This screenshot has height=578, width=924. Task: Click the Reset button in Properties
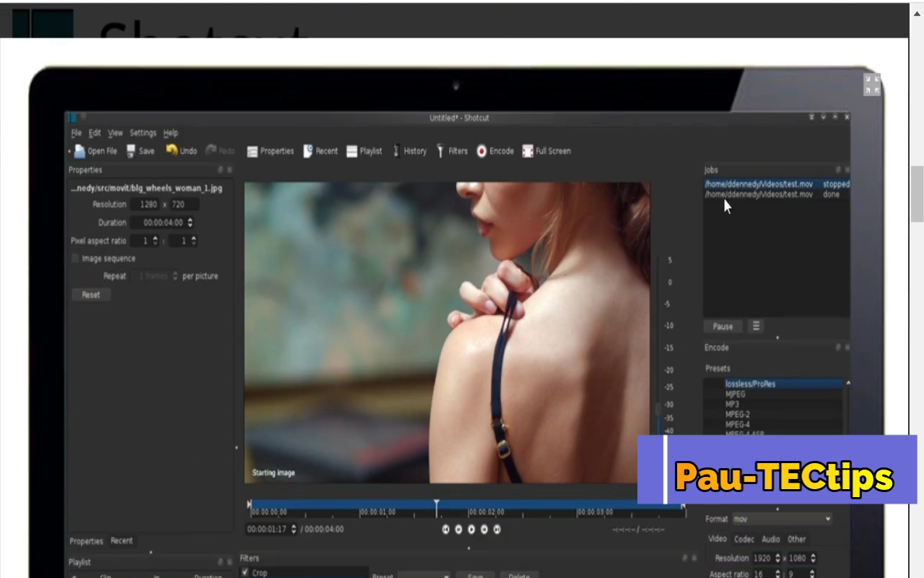91,295
